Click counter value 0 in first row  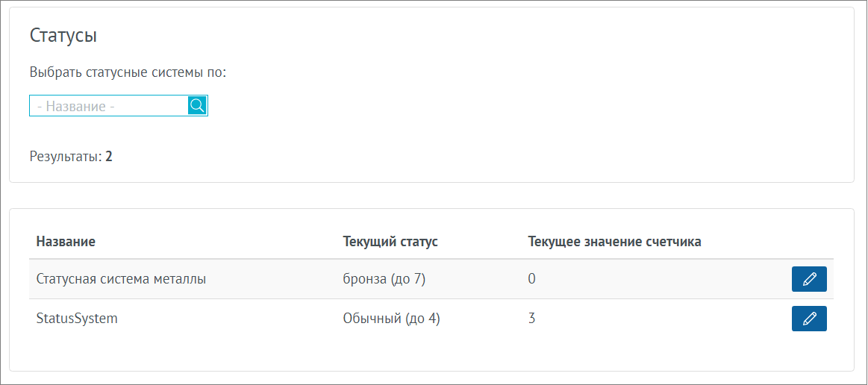[x=531, y=279]
